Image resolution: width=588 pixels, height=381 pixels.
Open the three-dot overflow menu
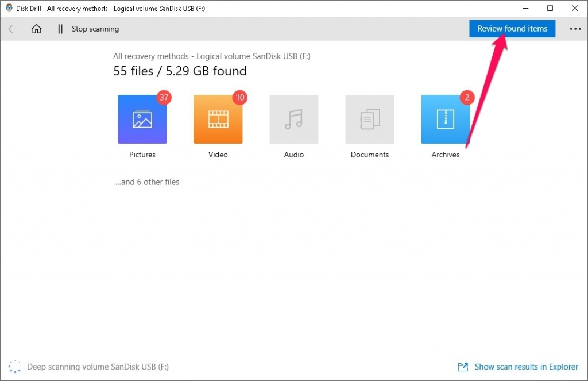pyautogui.click(x=575, y=29)
